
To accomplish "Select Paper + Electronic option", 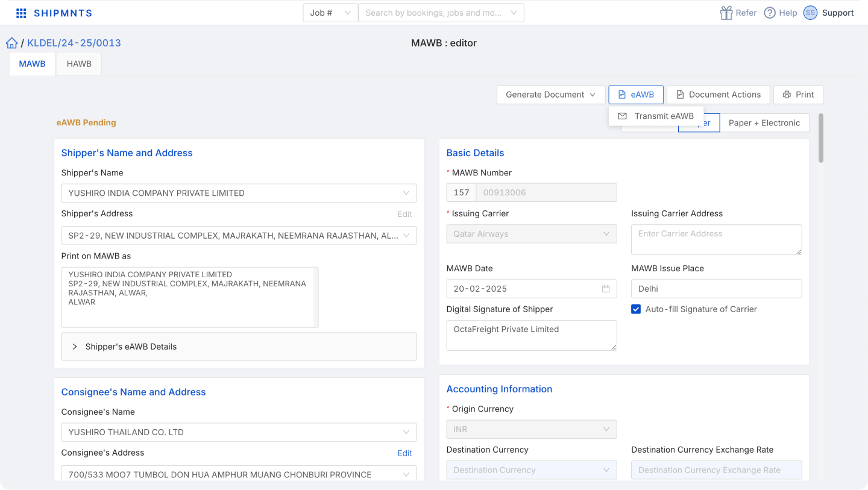I will point(764,123).
